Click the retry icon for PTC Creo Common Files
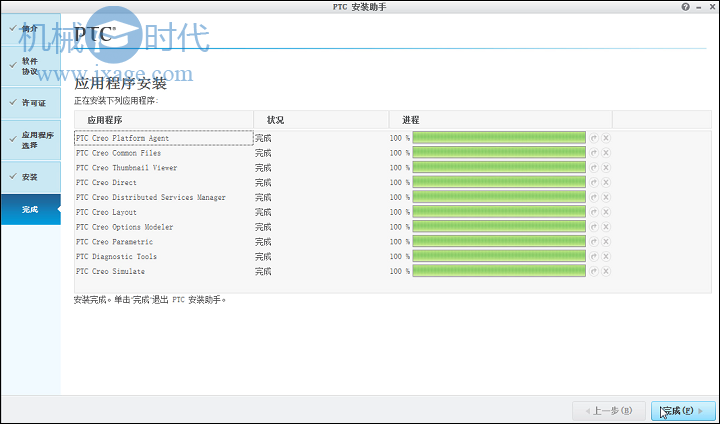The width and height of the screenshot is (720, 424). [x=594, y=153]
